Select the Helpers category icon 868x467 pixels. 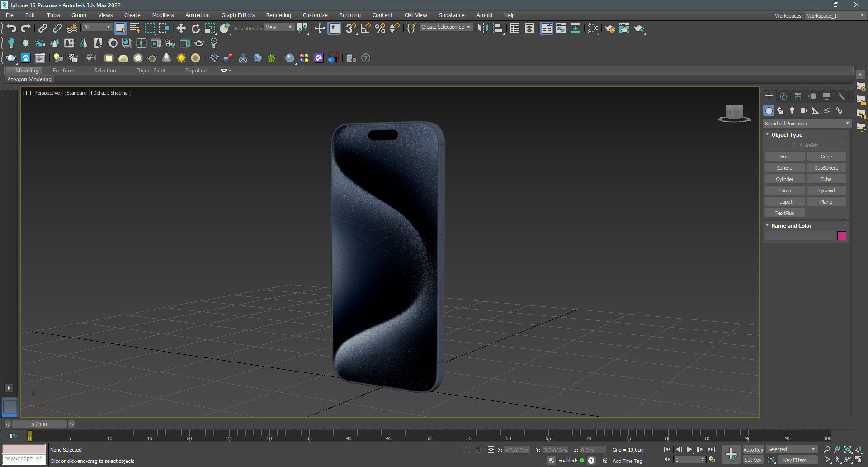pyautogui.click(x=816, y=110)
